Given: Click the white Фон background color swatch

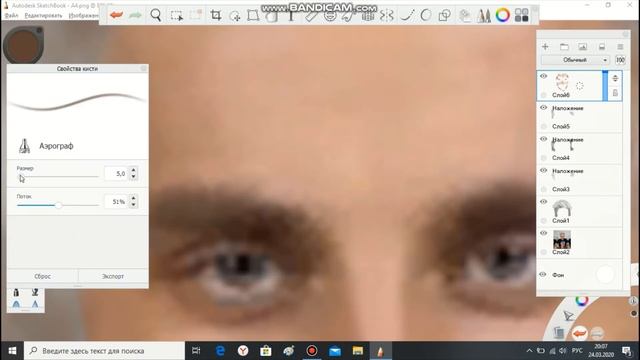Looking at the screenshot, I should tap(605, 275).
